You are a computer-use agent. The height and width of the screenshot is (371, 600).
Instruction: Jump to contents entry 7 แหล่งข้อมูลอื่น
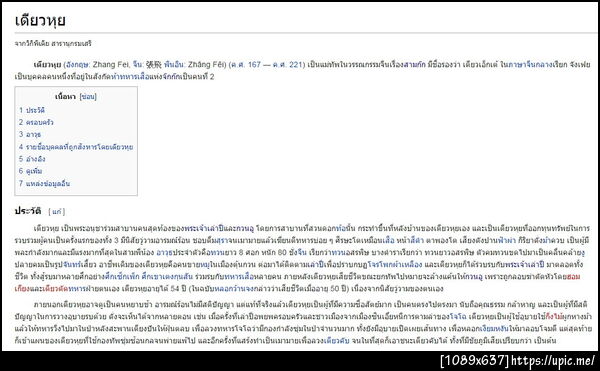(44, 184)
